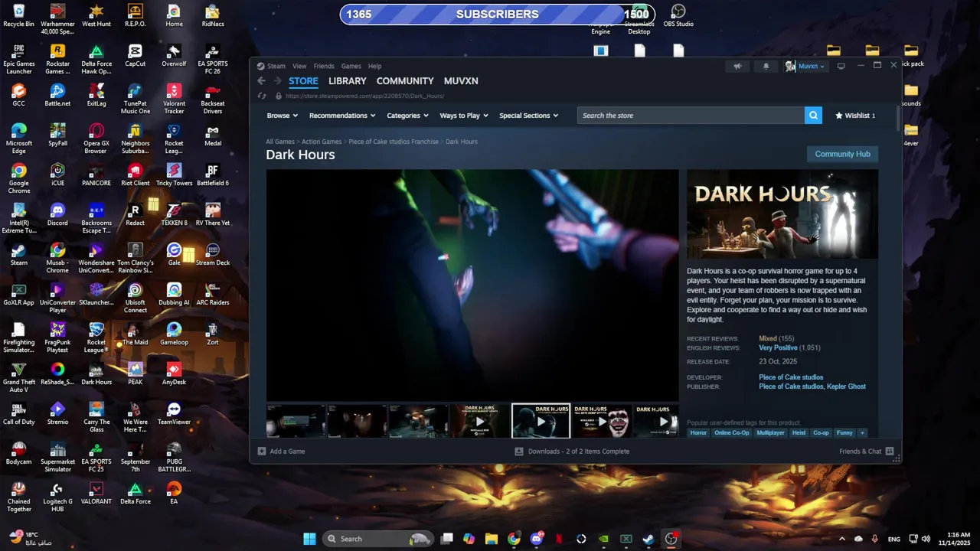Expand the Special Sections dropdown
This screenshot has height=551, width=980.
coord(528,116)
